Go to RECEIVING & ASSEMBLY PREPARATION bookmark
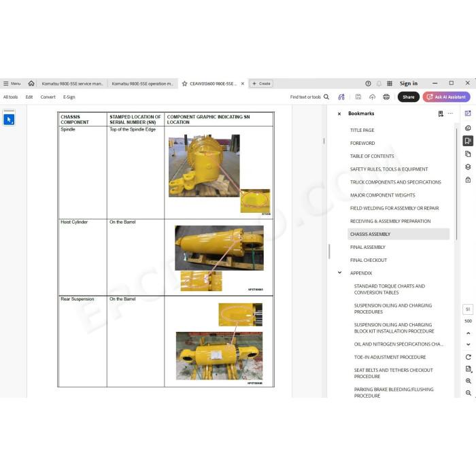Image resolution: width=476 pixels, height=476 pixels. (390, 221)
